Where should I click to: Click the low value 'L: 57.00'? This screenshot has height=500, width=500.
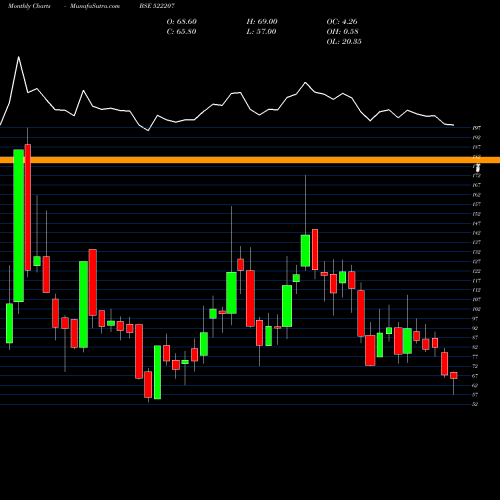[x=261, y=32]
